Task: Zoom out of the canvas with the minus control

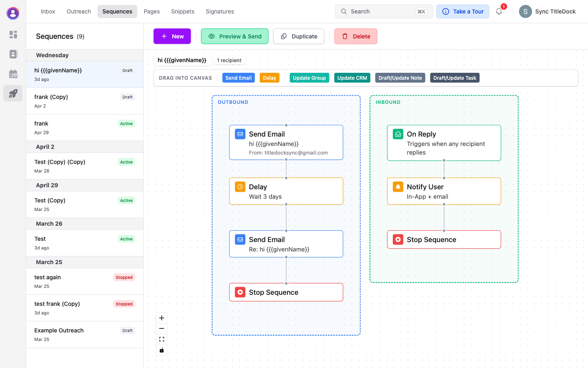Action: coord(162,329)
